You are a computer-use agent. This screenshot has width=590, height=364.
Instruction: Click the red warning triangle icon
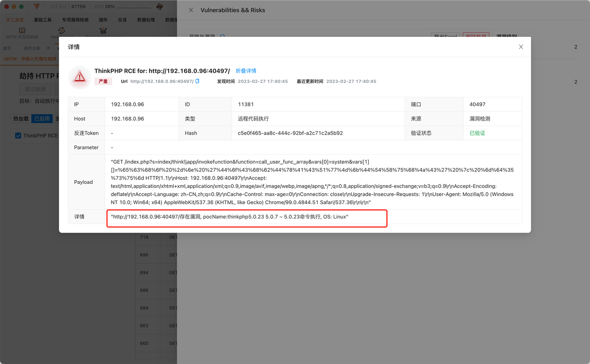(x=80, y=76)
